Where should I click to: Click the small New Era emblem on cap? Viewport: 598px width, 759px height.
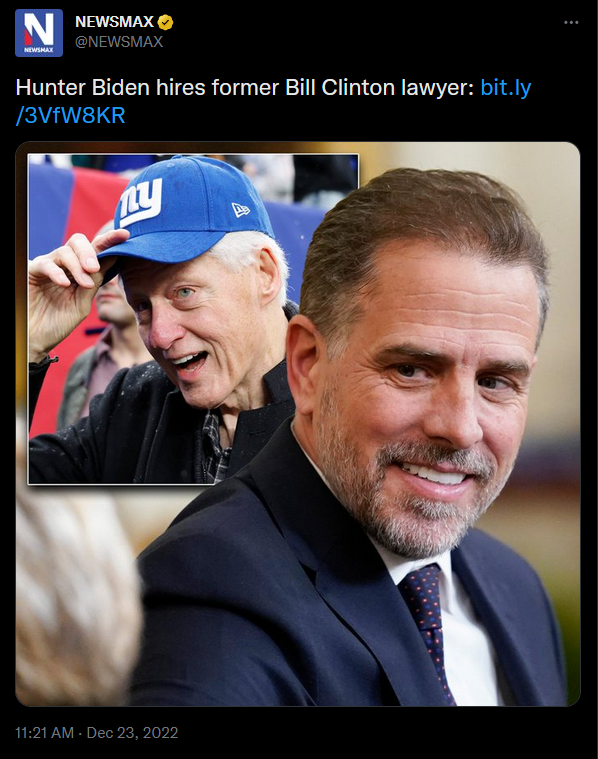tap(241, 210)
